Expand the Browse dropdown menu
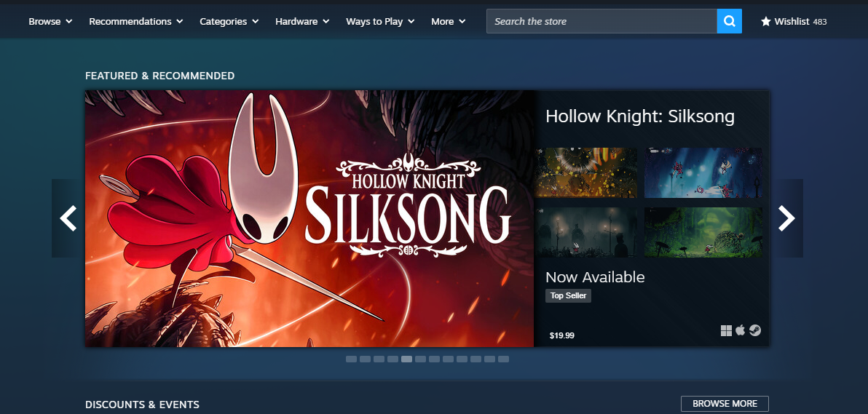Screen dimensions: 868x414 coord(50,22)
